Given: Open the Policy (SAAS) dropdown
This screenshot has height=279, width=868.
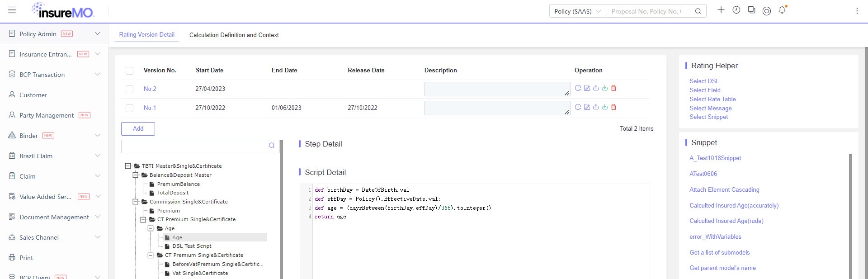Looking at the screenshot, I should (x=578, y=11).
